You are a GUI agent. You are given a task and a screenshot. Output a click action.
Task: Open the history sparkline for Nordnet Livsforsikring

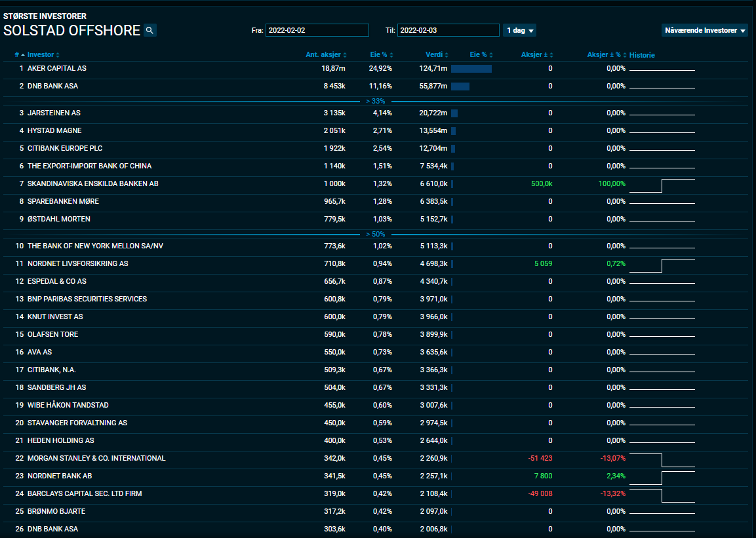pos(662,265)
